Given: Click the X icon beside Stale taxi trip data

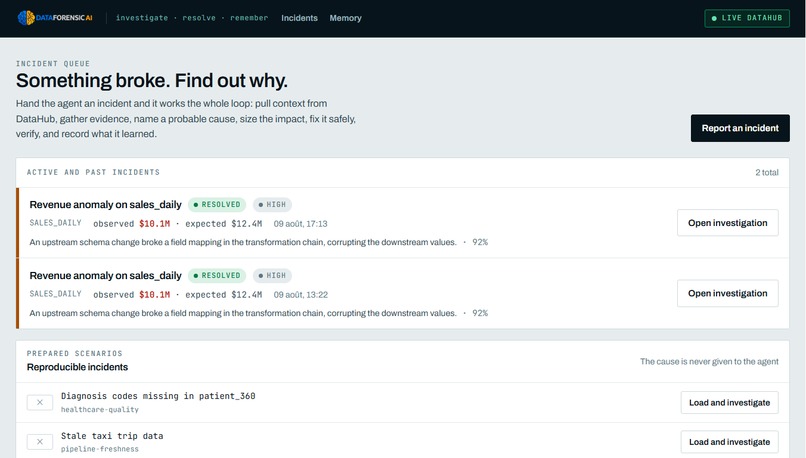Looking at the screenshot, I should [40, 442].
